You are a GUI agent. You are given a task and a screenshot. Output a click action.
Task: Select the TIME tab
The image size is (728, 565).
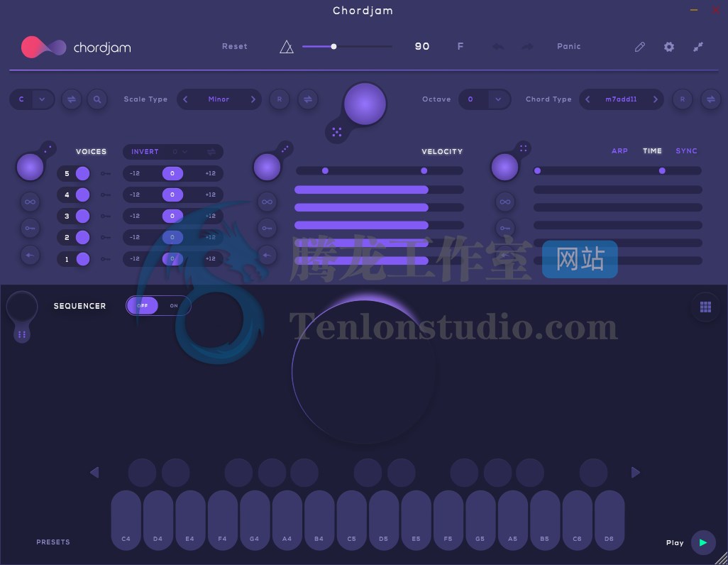652,151
